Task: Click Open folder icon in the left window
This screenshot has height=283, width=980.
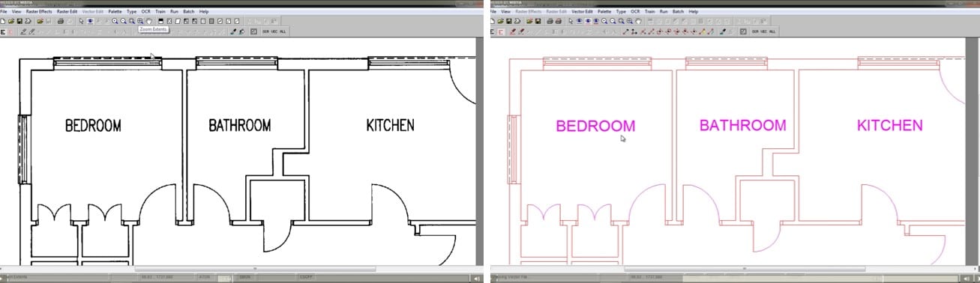Action: (x=11, y=21)
